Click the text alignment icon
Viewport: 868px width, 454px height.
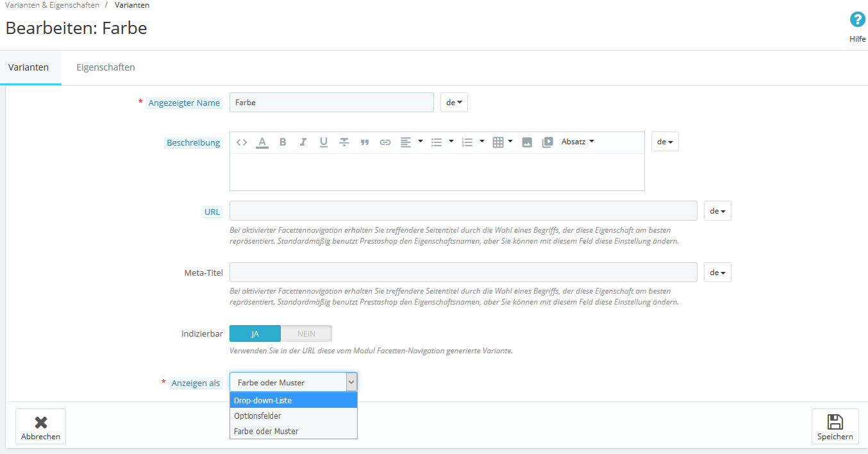[406, 142]
